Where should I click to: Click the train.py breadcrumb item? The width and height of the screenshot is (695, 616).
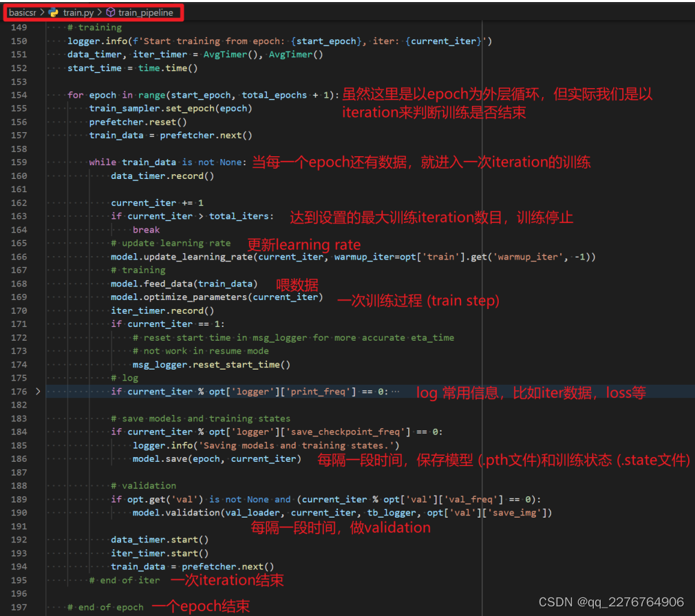pos(78,12)
